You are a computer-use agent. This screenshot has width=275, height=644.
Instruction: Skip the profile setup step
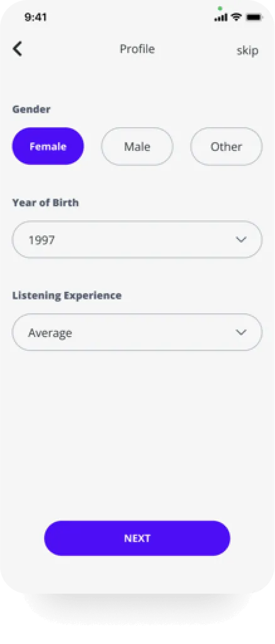(x=247, y=50)
